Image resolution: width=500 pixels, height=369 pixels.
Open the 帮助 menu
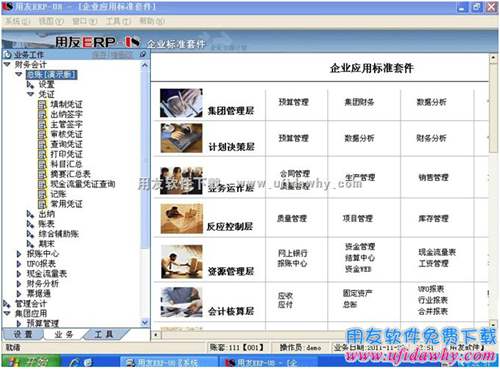click(x=152, y=22)
